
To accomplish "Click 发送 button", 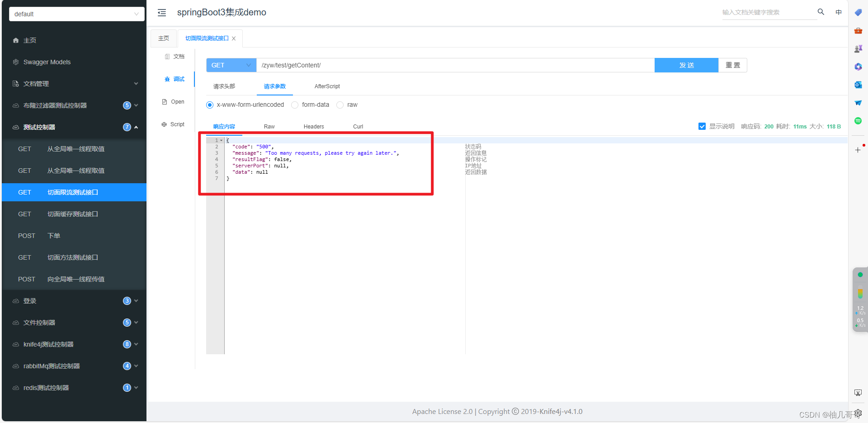I will click(686, 65).
